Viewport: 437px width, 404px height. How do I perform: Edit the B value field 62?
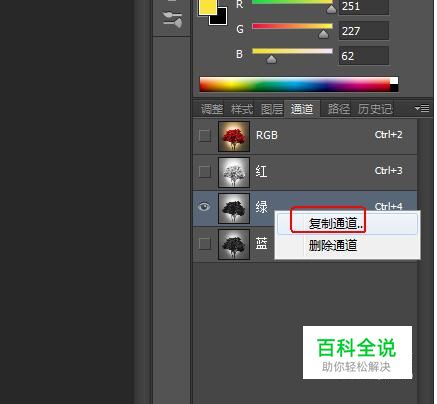[x=364, y=56]
